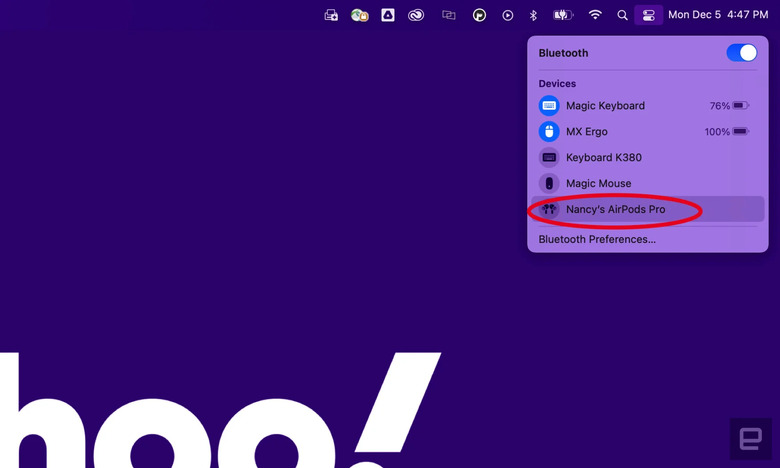Click the Magic Mouse device icon
The image size is (780, 468).
(549, 184)
